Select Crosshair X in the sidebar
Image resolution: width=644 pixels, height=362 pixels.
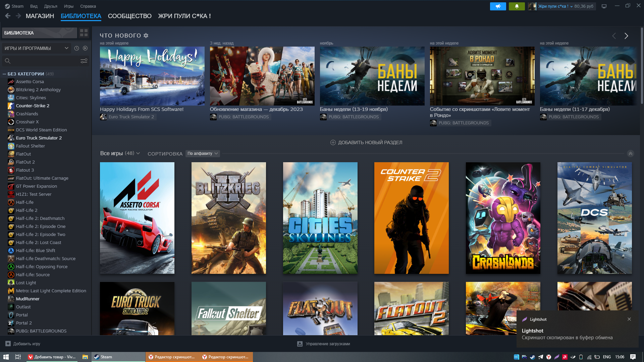click(27, 122)
